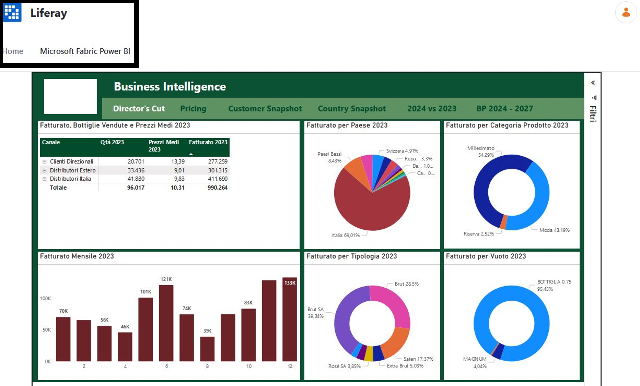Click the Riserva 2.52% donut label
The width and height of the screenshot is (640, 386).
click(478, 234)
